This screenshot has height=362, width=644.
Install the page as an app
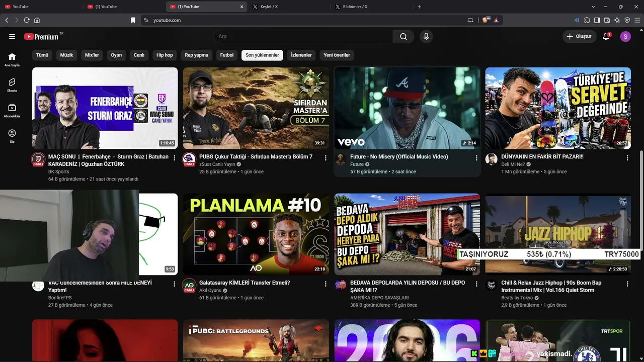click(470, 20)
